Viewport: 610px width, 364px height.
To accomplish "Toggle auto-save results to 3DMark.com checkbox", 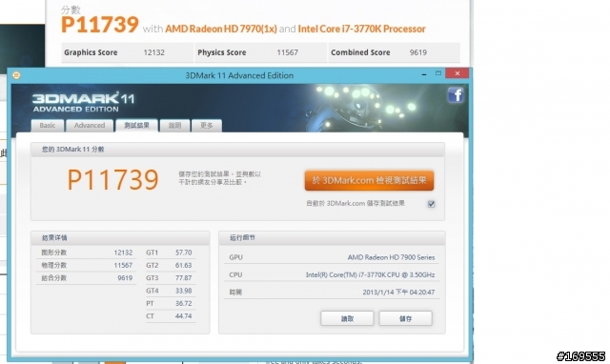I will [431, 204].
